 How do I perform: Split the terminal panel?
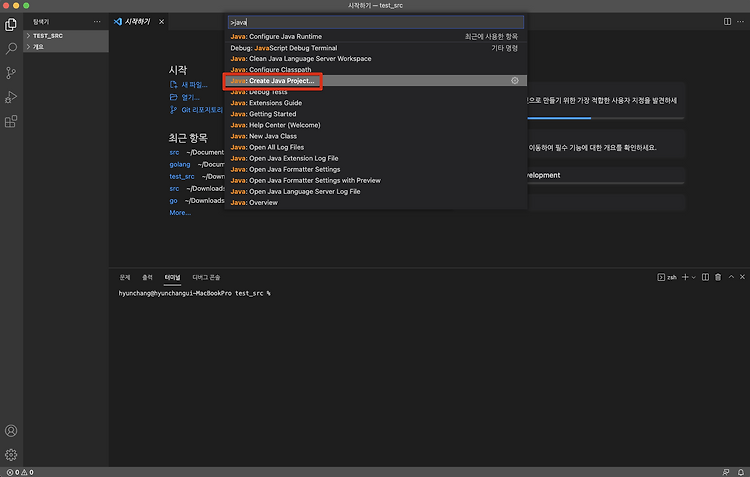coord(705,277)
